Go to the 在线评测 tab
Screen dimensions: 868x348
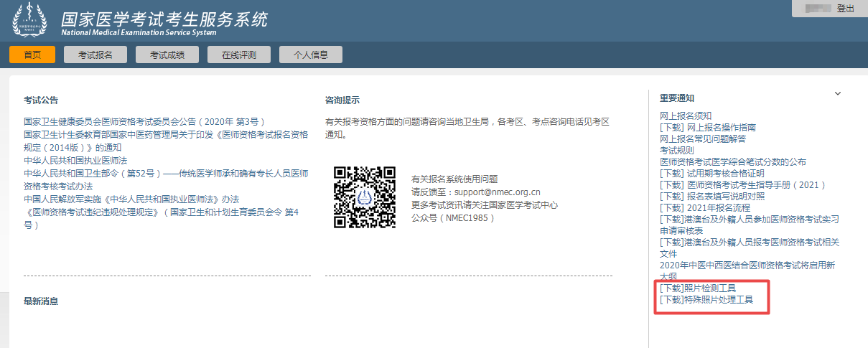tap(239, 55)
